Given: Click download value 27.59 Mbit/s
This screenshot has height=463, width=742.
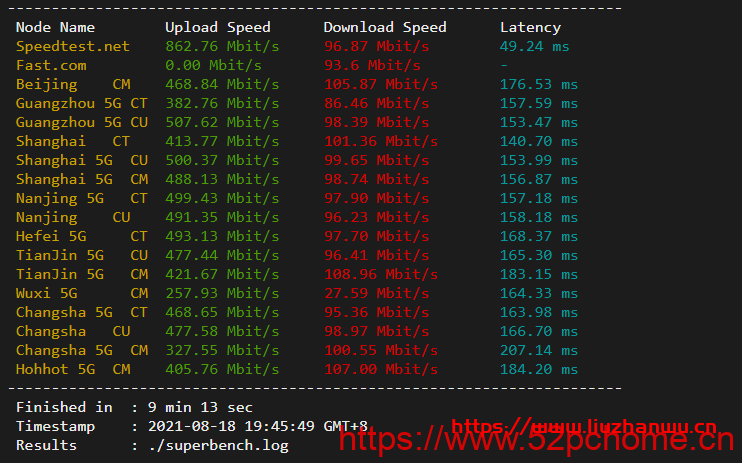Looking at the screenshot, I should pyautogui.click(x=376, y=293).
